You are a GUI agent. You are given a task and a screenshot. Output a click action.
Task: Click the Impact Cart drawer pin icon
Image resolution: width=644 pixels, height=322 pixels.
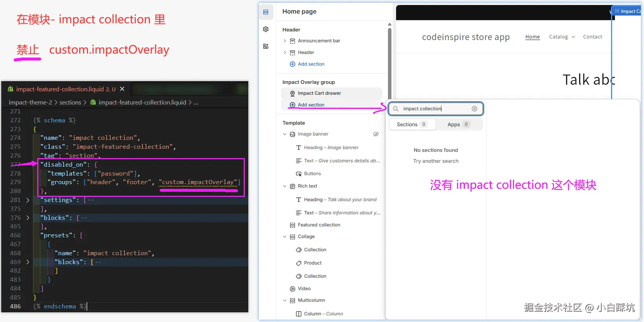[x=293, y=93]
